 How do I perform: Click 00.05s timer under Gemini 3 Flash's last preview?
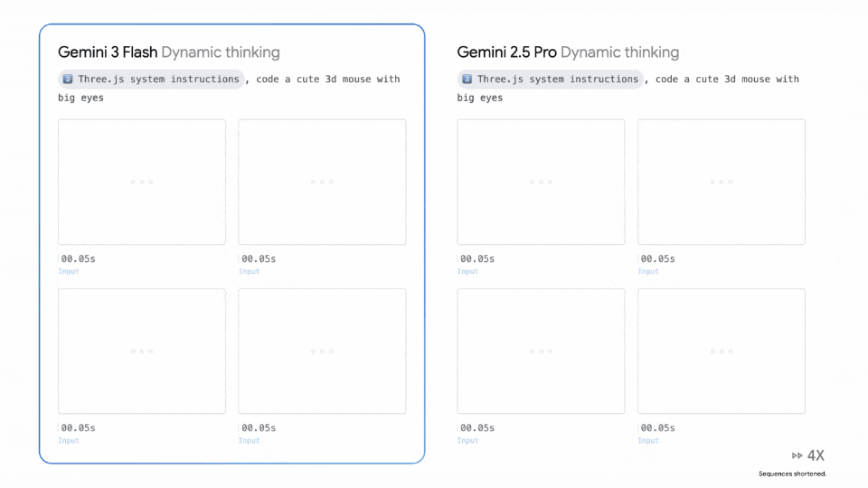click(x=259, y=428)
